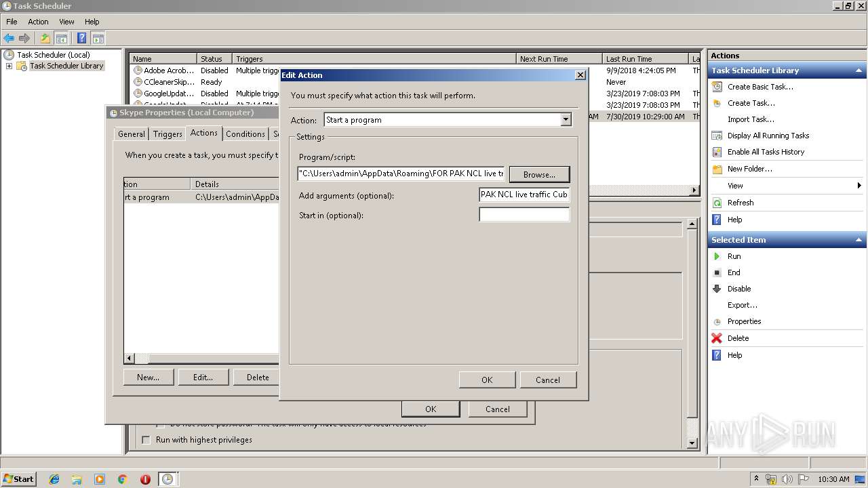
Task: Click OK in Skype Properties dialog
Action: tap(431, 409)
